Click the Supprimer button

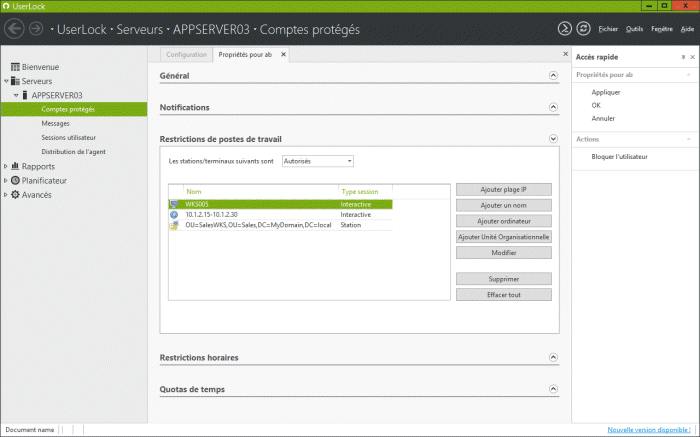[x=504, y=279]
